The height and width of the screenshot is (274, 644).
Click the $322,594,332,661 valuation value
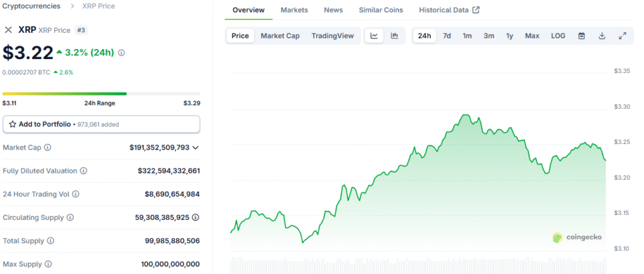(169, 171)
